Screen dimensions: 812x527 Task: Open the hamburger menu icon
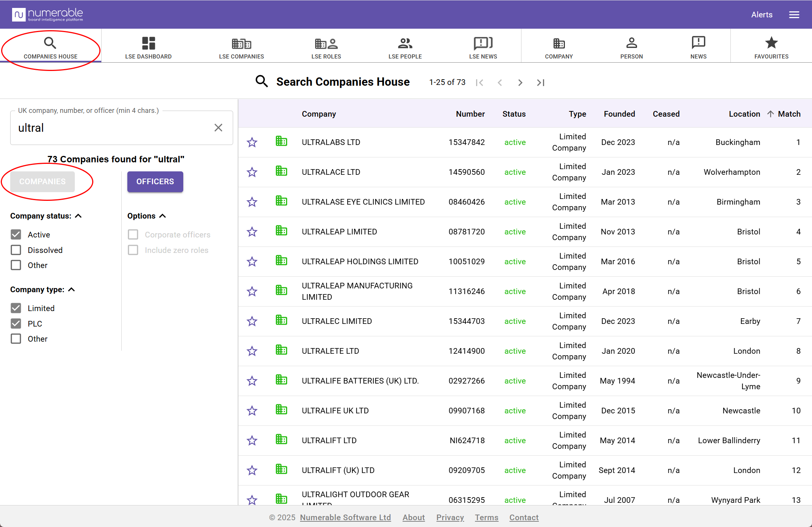click(794, 15)
